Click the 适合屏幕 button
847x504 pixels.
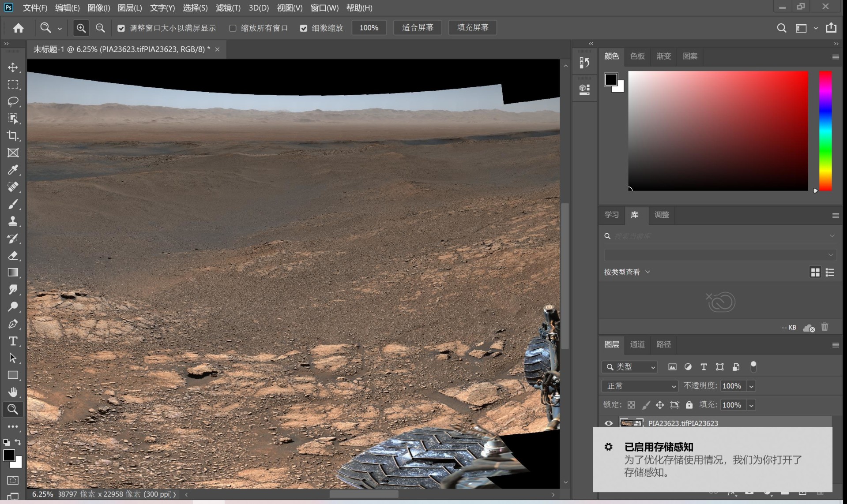click(417, 28)
